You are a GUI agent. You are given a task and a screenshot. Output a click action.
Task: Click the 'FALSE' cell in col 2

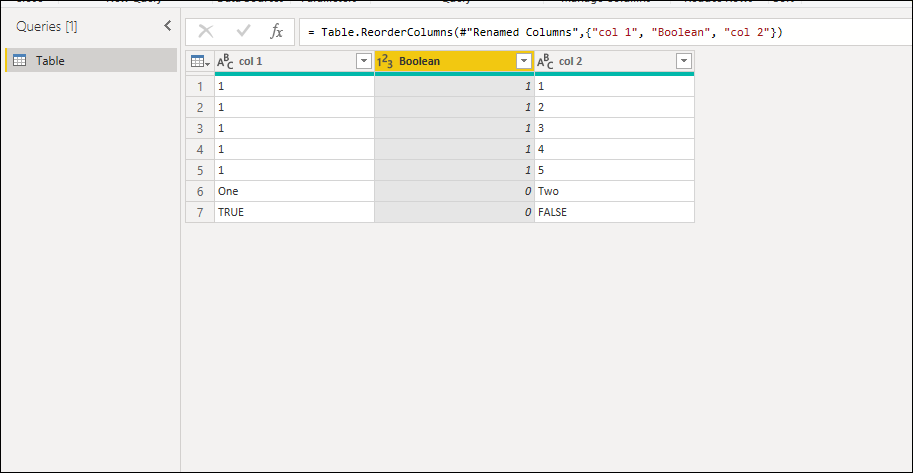[x=614, y=212]
